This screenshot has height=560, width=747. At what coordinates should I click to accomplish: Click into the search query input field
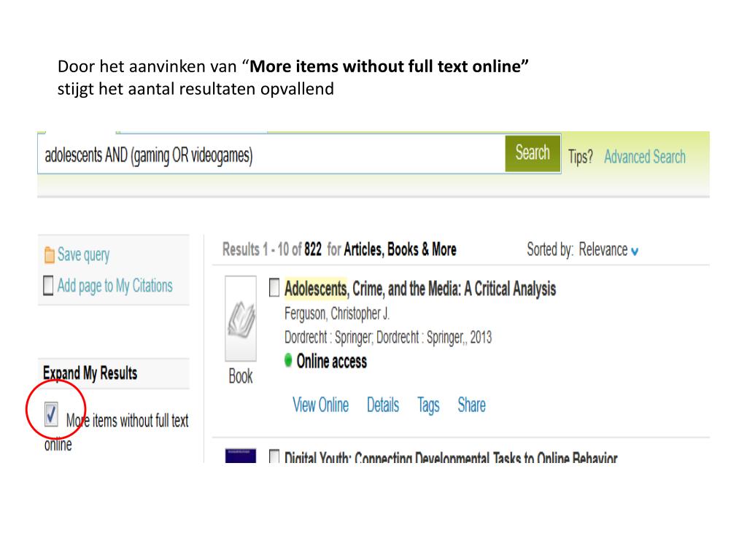coord(271,154)
